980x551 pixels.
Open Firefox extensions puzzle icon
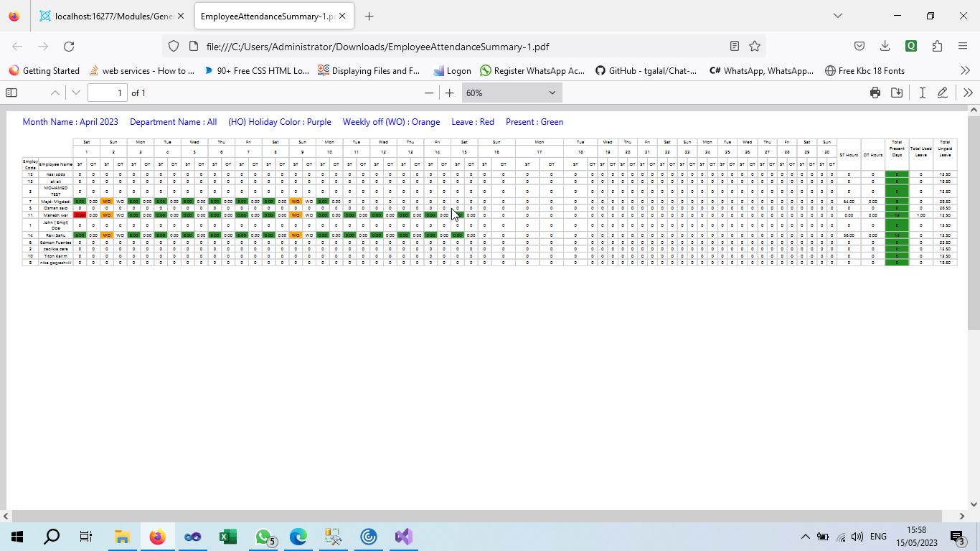(937, 47)
